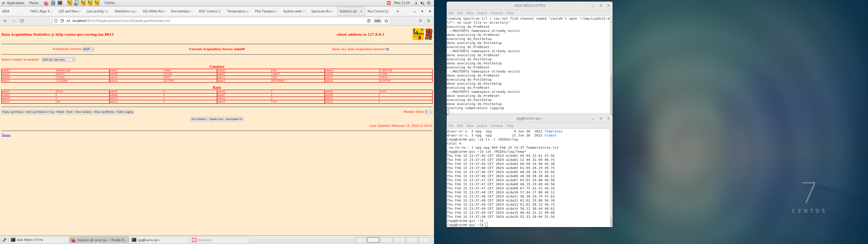Click the bookmark star icon in address bar
This screenshot has height=244, width=868.
pyautogui.click(x=386, y=21)
